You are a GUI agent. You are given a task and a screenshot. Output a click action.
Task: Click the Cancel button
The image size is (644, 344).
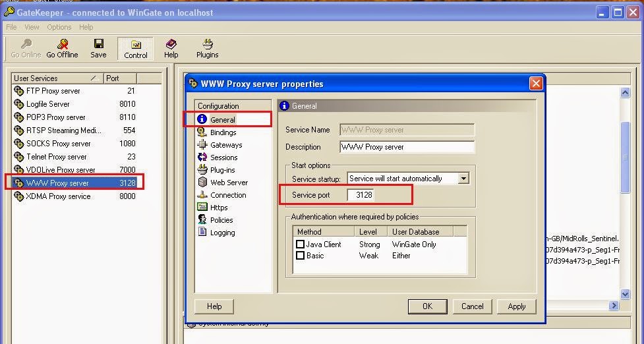click(472, 306)
